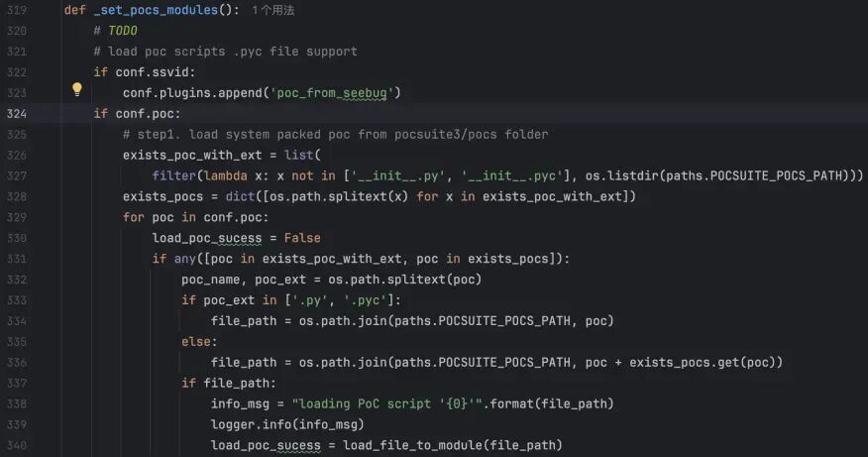Click line number 324 in the gutter

[17, 114]
